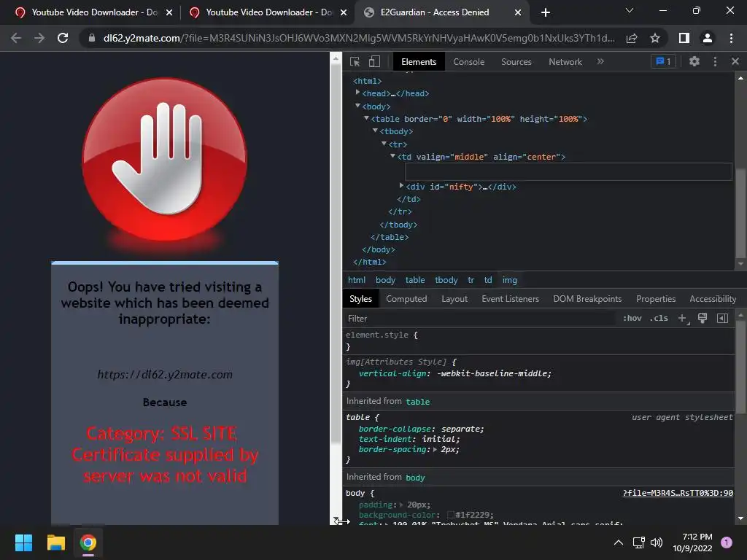Show hidden system tray icons

[618, 542]
